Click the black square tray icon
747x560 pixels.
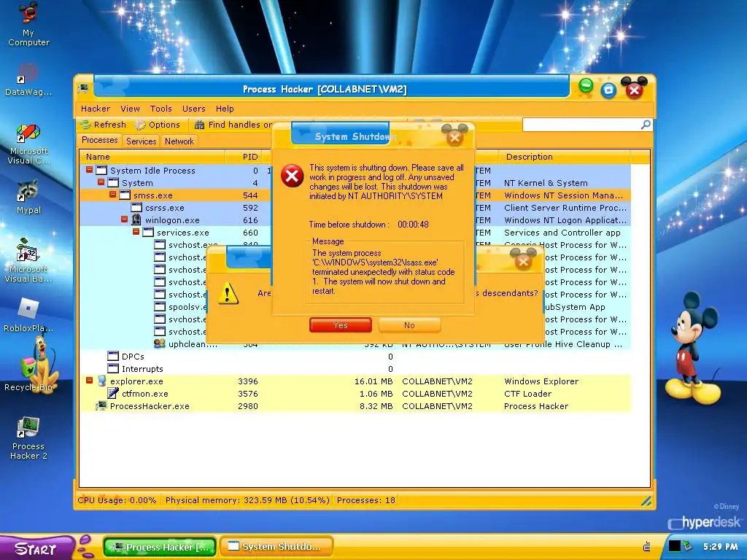[x=674, y=545]
